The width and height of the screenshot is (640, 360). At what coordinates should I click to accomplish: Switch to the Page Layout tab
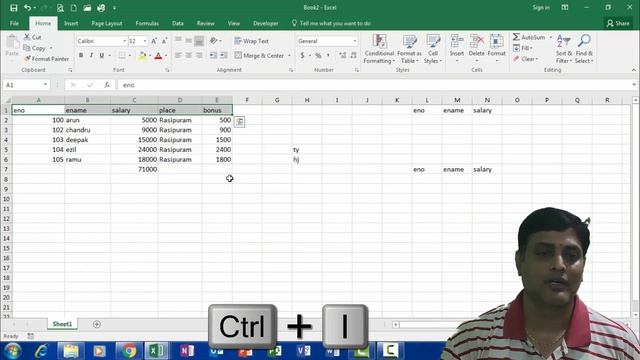(107, 23)
